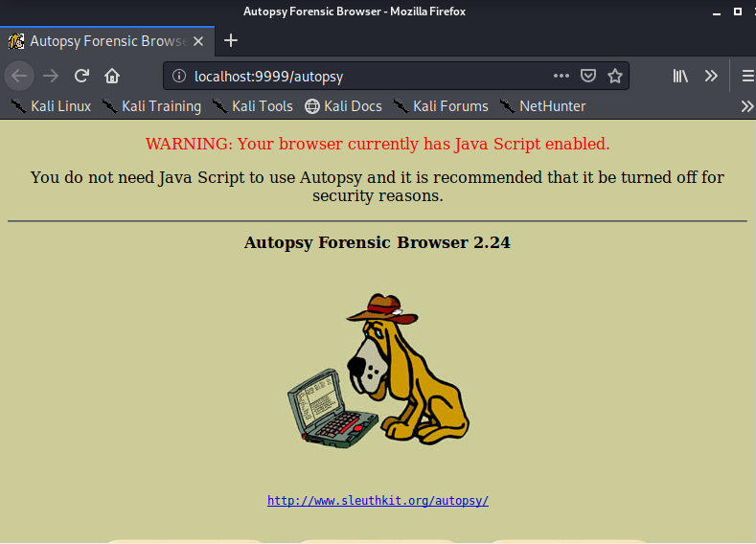The height and width of the screenshot is (544, 756).
Task: Open page actions three-dot menu
Action: (x=561, y=76)
